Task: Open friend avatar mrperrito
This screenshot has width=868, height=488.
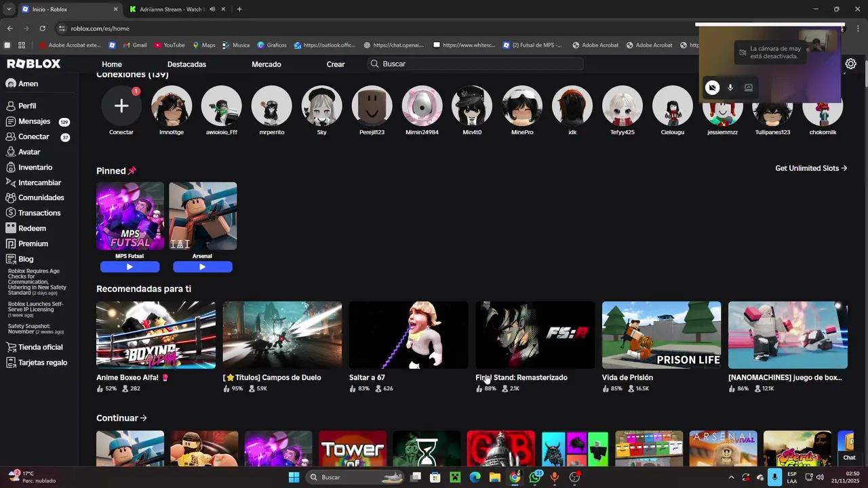Action: (x=272, y=106)
